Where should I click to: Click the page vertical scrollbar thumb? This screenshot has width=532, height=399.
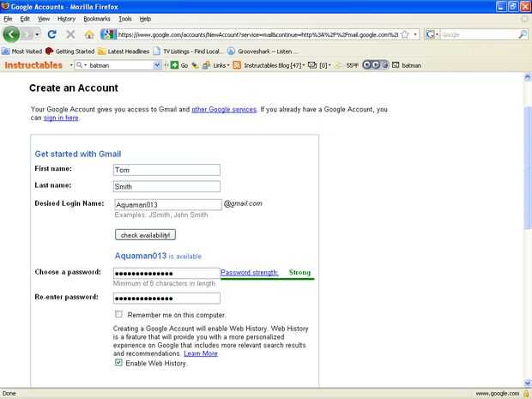[x=528, y=168]
